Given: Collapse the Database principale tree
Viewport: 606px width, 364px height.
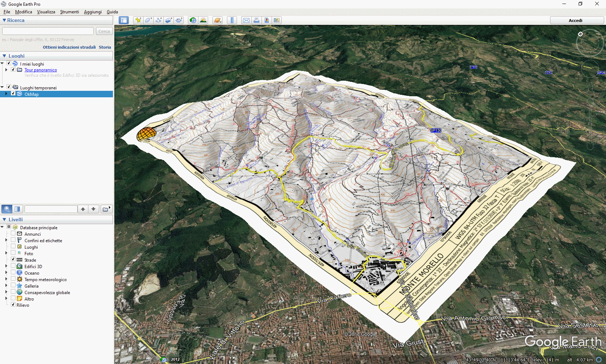Looking at the screenshot, I should [2, 227].
